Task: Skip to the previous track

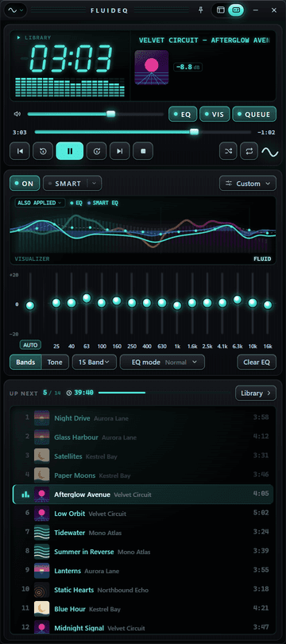Action: 20,151
